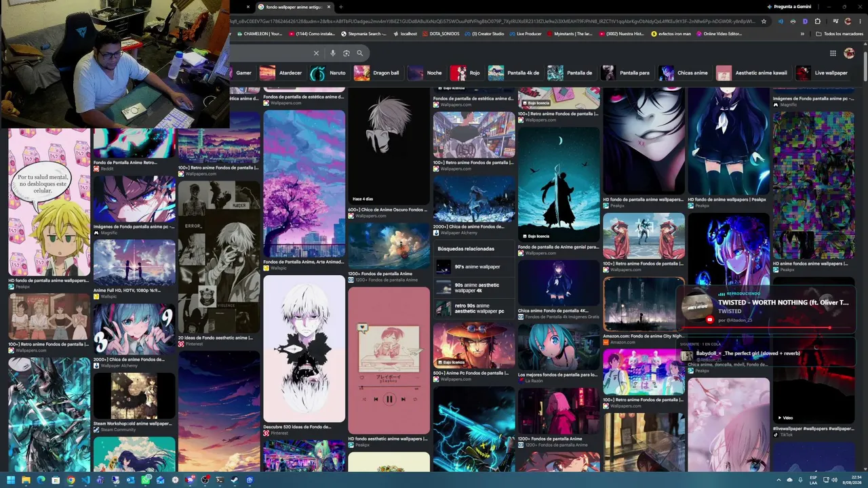Select the Chicas anime filter chip
This screenshot has height=488, width=868.
(684, 73)
